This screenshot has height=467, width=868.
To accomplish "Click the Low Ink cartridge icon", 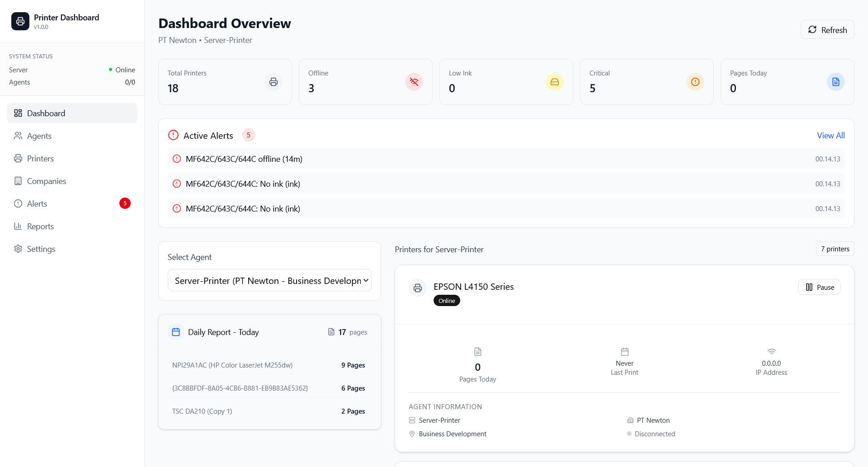I will coord(555,82).
